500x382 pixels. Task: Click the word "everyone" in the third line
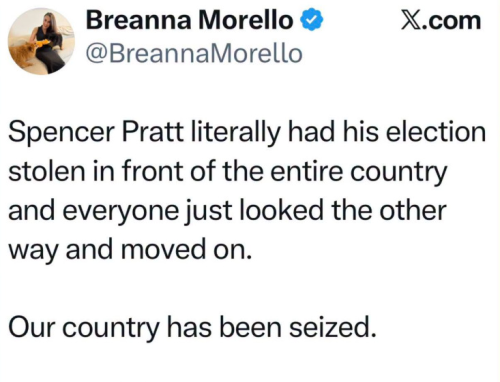[x=120, y=211]
